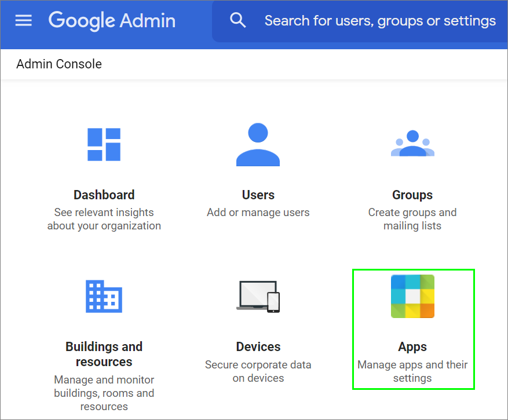The image size is (508, 420).
Task: Click 'Manage and monitor buildings, rooms' description
Action: (x=104, y=393)
